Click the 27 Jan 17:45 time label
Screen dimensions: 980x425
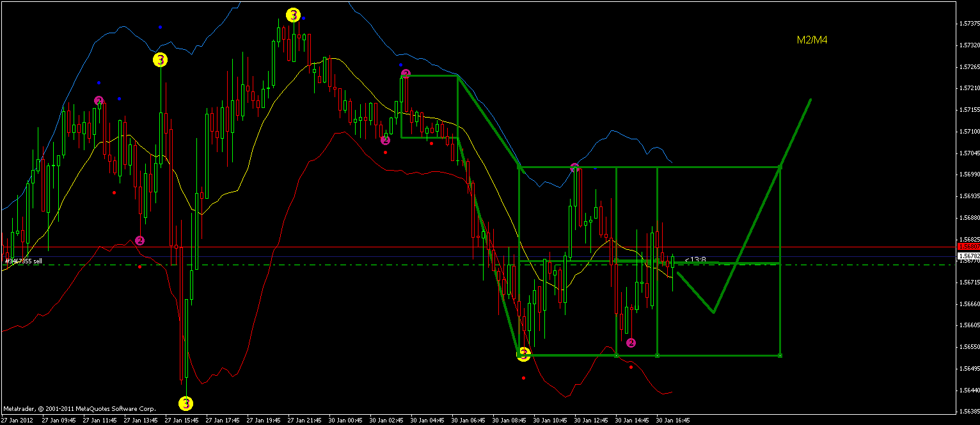pos(223,421)
